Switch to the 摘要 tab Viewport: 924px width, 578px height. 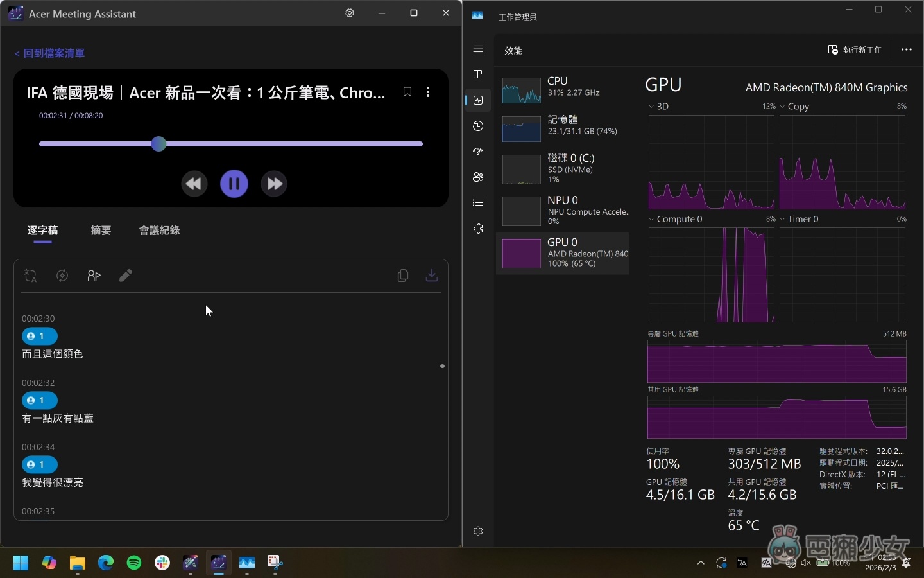pyautogui.click(x=101, y=231)
